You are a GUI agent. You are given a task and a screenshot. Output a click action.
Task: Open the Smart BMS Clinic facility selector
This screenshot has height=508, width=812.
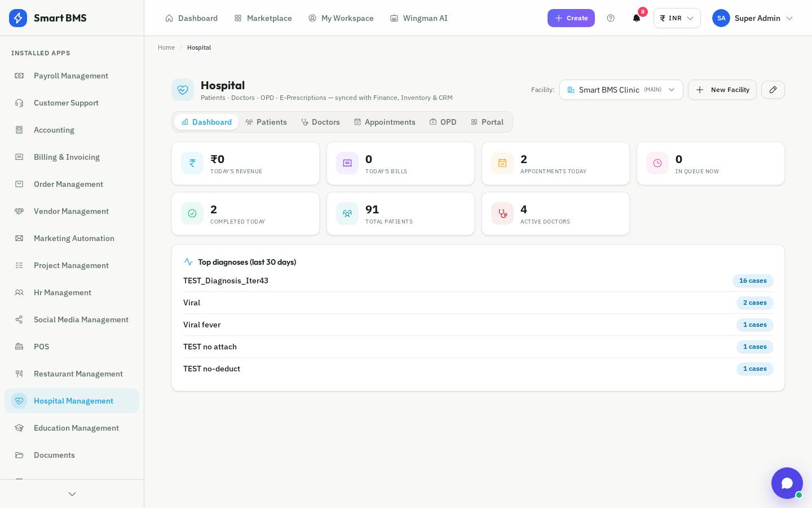click(x=621, y=90)
